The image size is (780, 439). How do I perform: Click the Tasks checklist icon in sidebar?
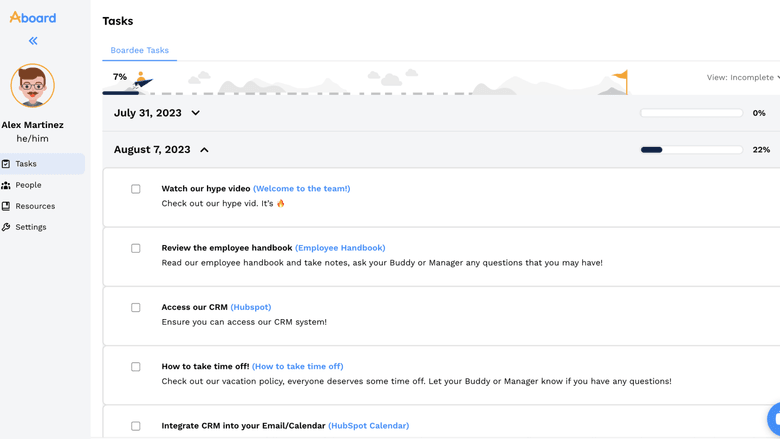point(6,164)
